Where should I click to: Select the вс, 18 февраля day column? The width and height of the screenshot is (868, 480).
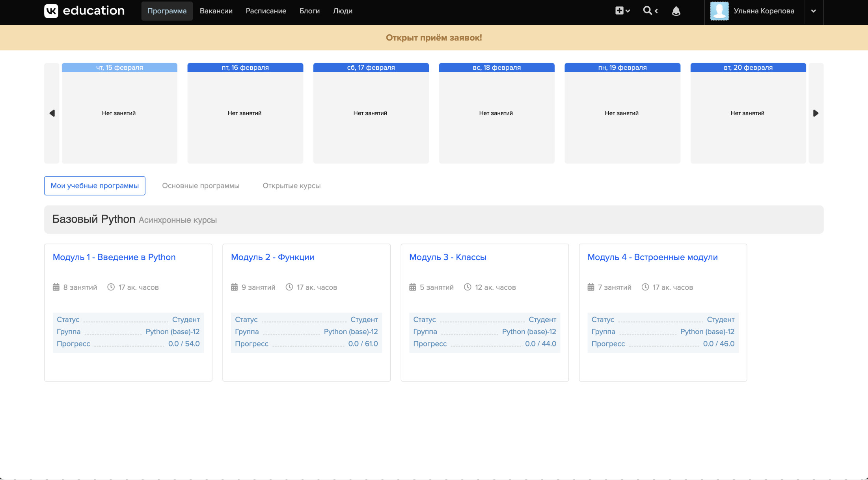[x=496, y=68]
